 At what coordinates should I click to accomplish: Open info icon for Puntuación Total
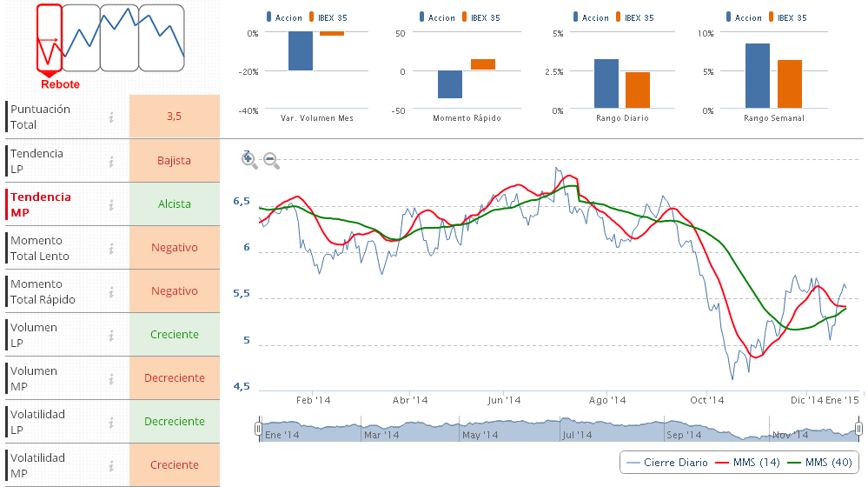[x=111, y=117]
